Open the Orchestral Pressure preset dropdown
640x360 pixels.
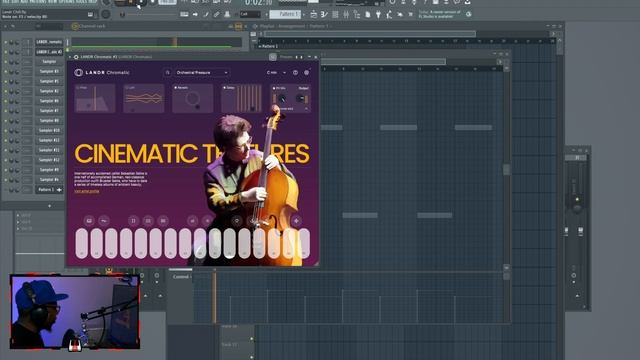pyautogui.click(x=202, y=73)
